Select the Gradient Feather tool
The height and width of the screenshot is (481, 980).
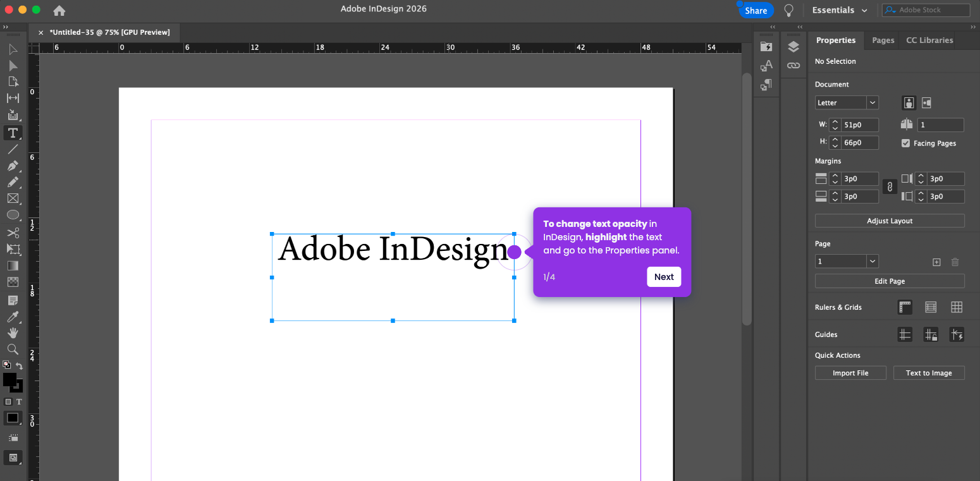[13, 282]
